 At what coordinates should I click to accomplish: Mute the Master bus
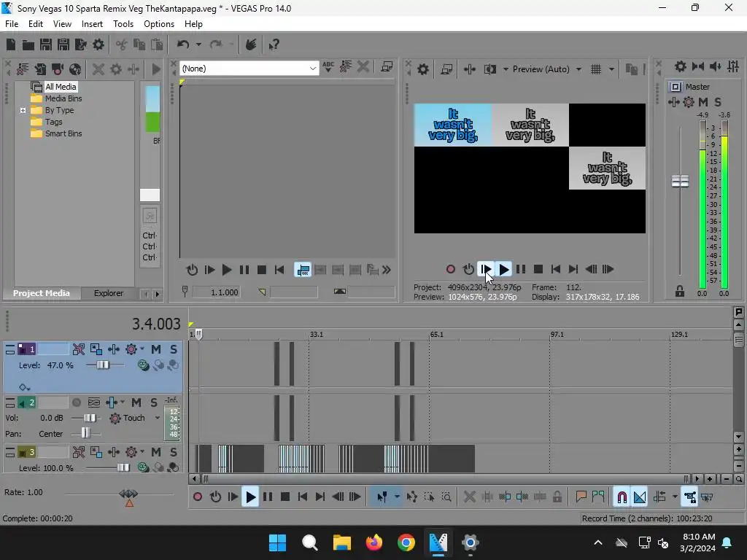703,102
